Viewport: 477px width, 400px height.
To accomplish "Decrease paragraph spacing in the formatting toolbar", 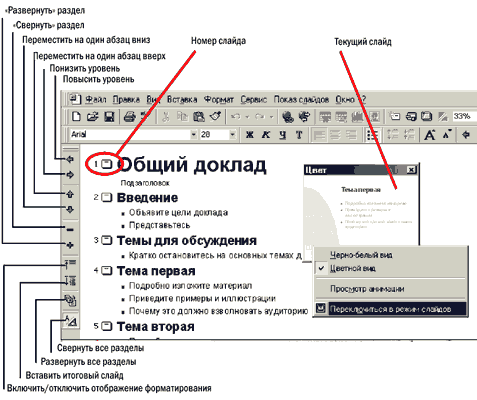I will click(x=409, y=135).
